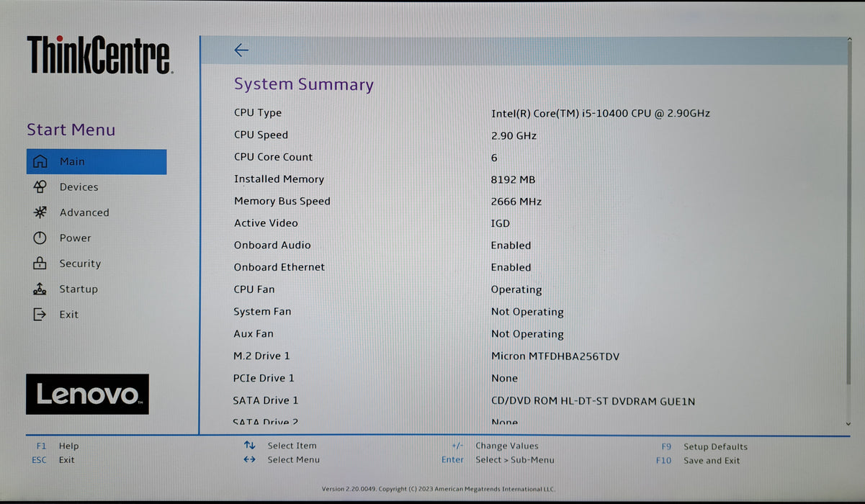Select the Memory Bus Speed label
Viewport: 865px width, 504px height.
coord(282,201)
